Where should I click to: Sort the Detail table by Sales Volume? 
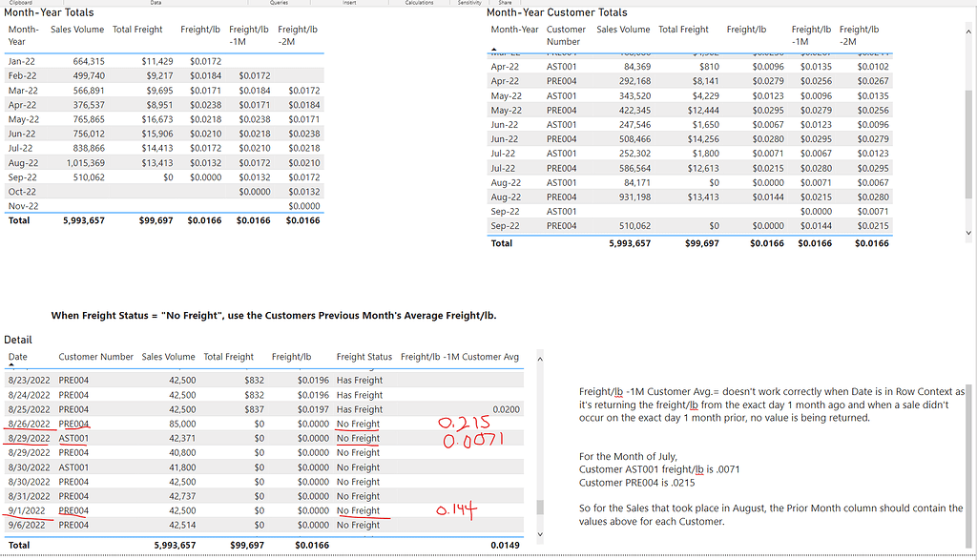click(x=168, y=356)
